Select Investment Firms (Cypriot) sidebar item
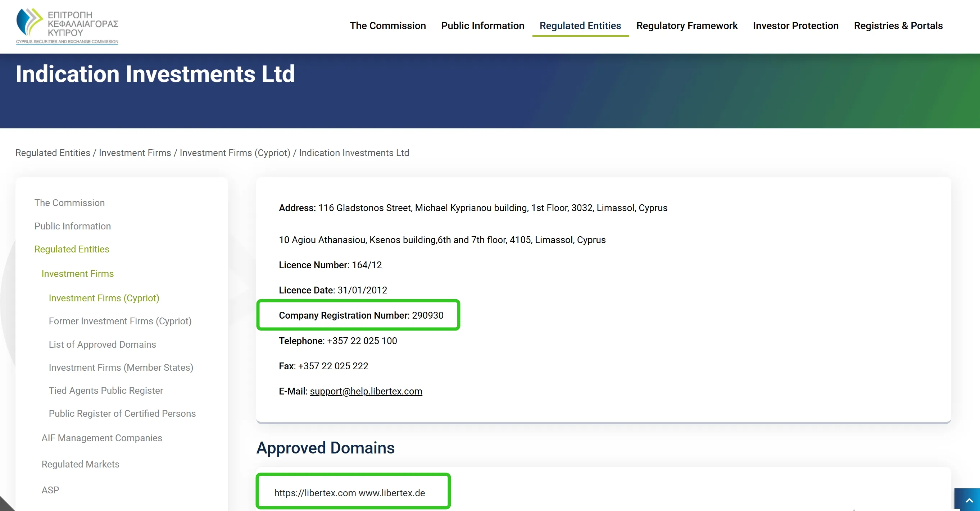The image size is (980, 511). [104, 298]
